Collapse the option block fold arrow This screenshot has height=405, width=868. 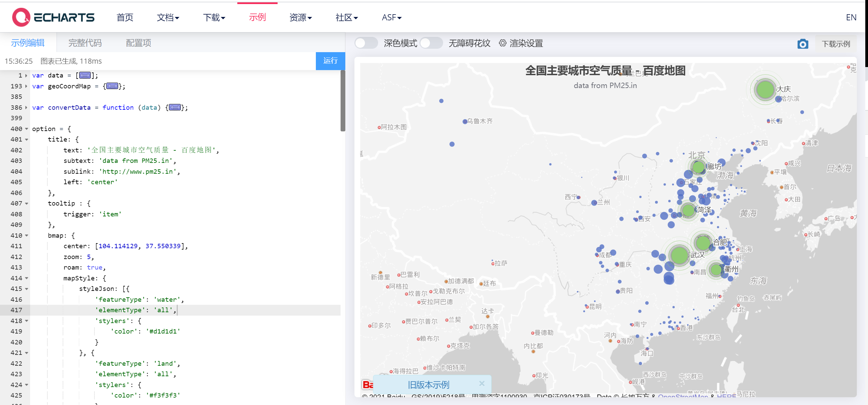[x=26, y=129]
